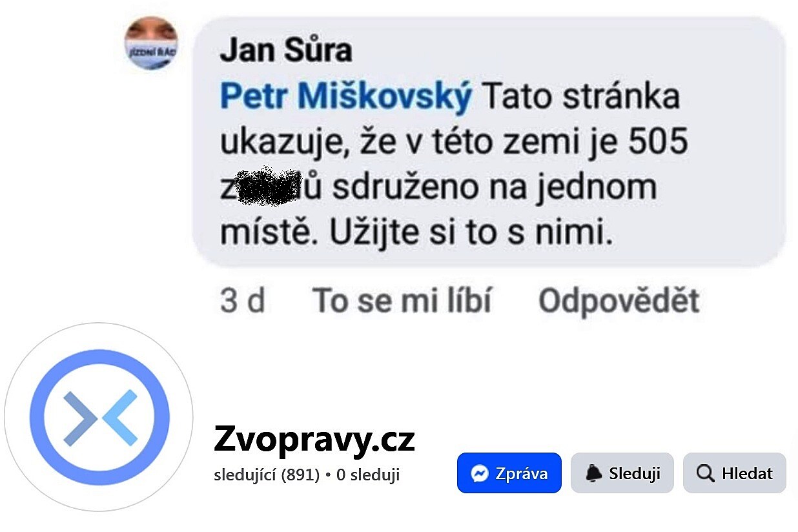Open Jan Sůra's profile picture avatar

tap(151, 43)
